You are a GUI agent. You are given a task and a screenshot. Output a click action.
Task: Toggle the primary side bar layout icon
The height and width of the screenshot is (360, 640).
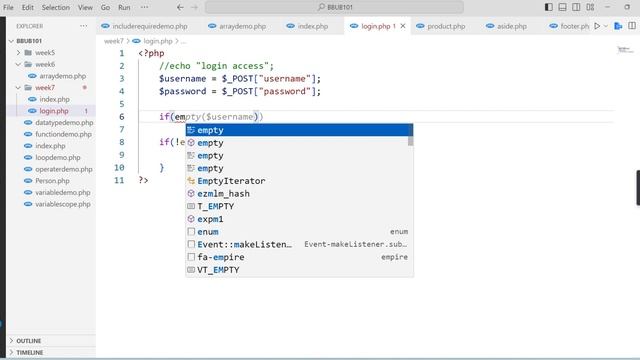pos(549,7)
